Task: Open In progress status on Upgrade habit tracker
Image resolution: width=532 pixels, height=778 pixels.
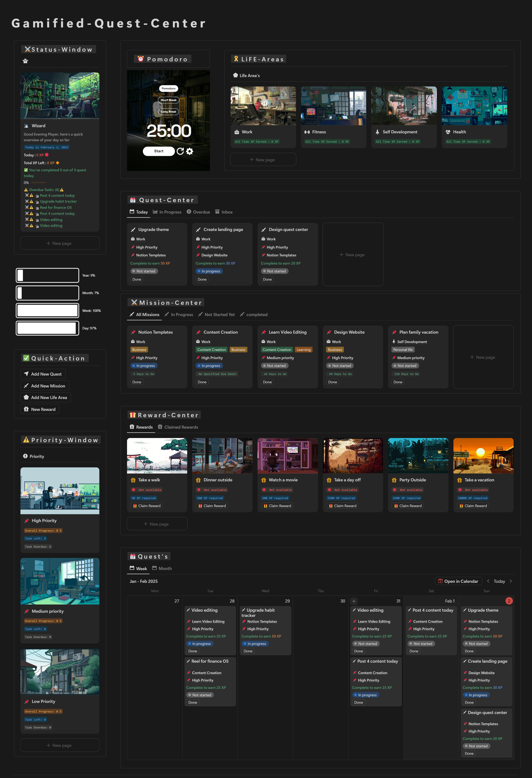Action: coord(255,643)
